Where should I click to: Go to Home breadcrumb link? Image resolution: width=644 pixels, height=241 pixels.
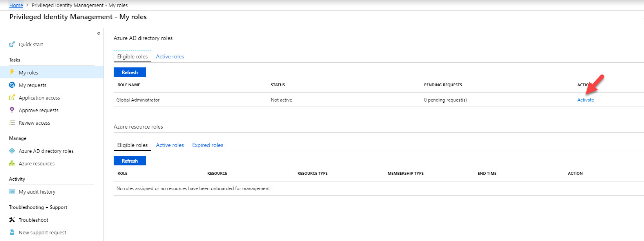tap(16, 5)
